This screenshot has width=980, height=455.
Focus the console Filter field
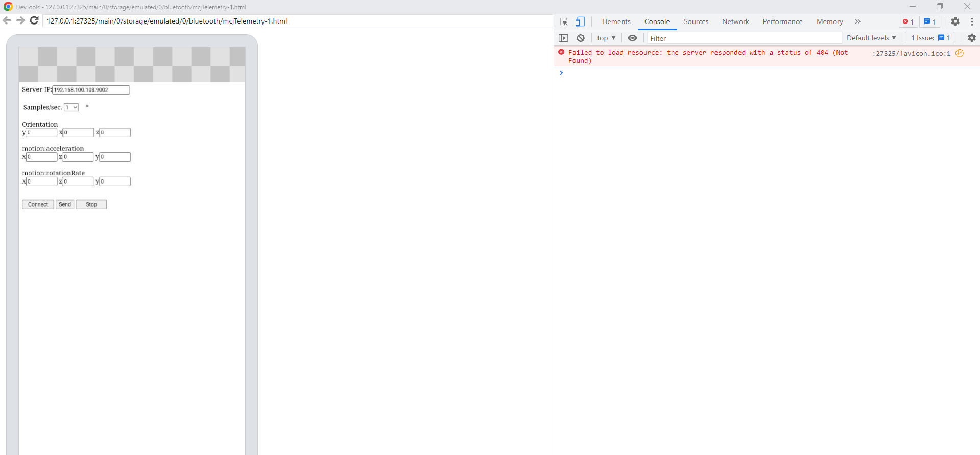click(745, 38)
